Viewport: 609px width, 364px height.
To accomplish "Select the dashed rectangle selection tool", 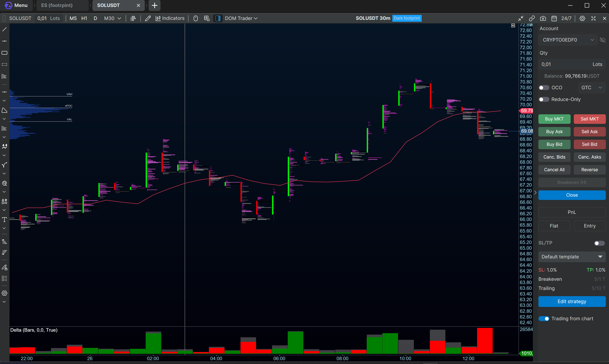I will click(x=4, y=65).
